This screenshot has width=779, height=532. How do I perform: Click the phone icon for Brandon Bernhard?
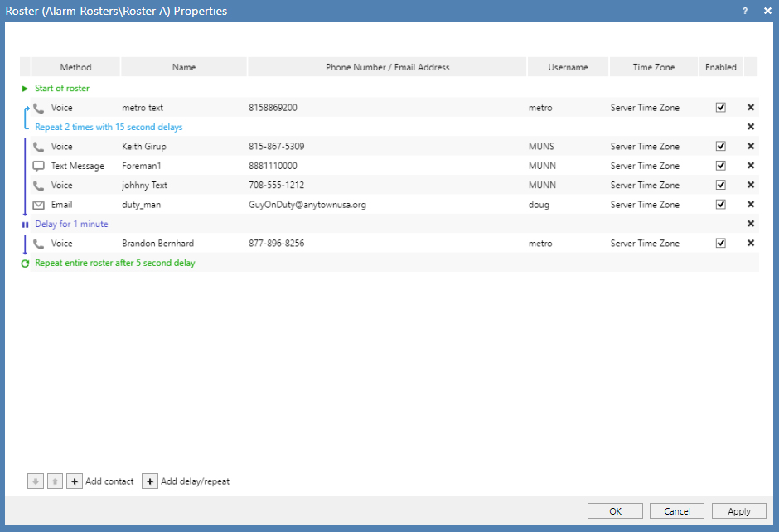[39, 244]
